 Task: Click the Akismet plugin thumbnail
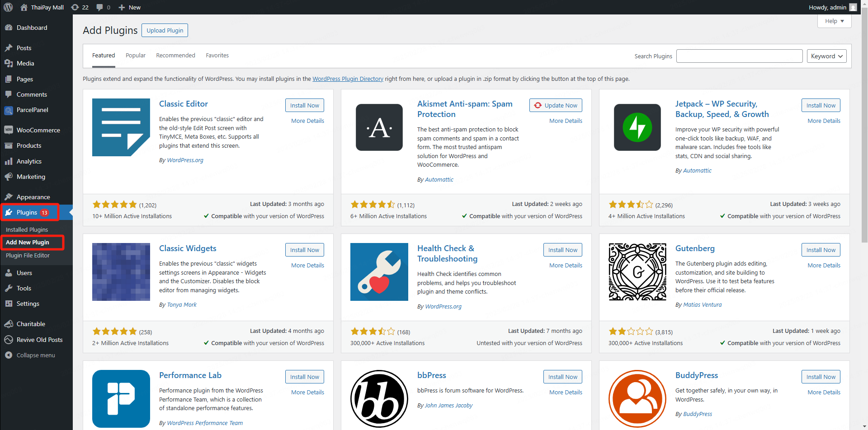[x=379, y=127]
